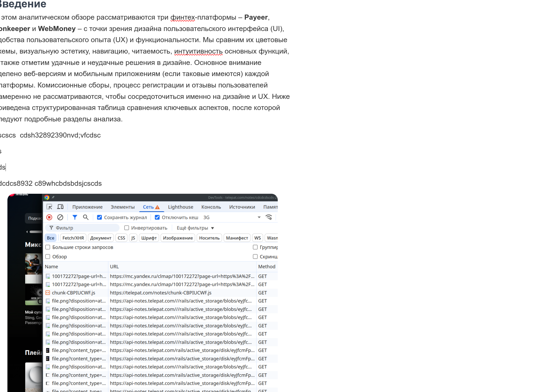Expand the Ещё фильтры dropdown
This screenshot has height=392, width=547.
click(x=195, y=228)
